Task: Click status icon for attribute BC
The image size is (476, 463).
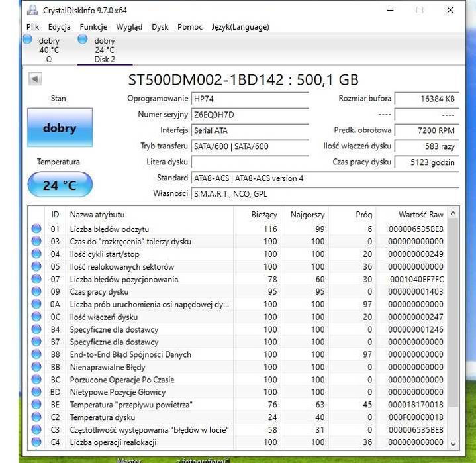Action: (36, 380)
